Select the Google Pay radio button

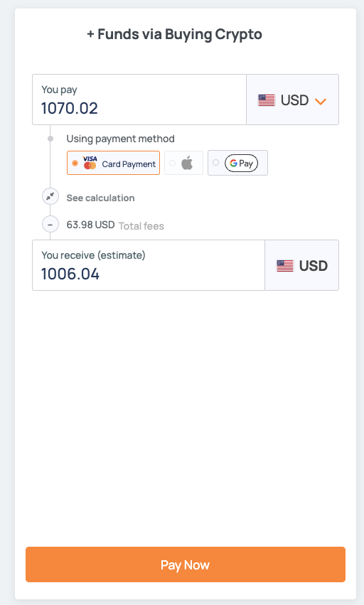[216, 163]
